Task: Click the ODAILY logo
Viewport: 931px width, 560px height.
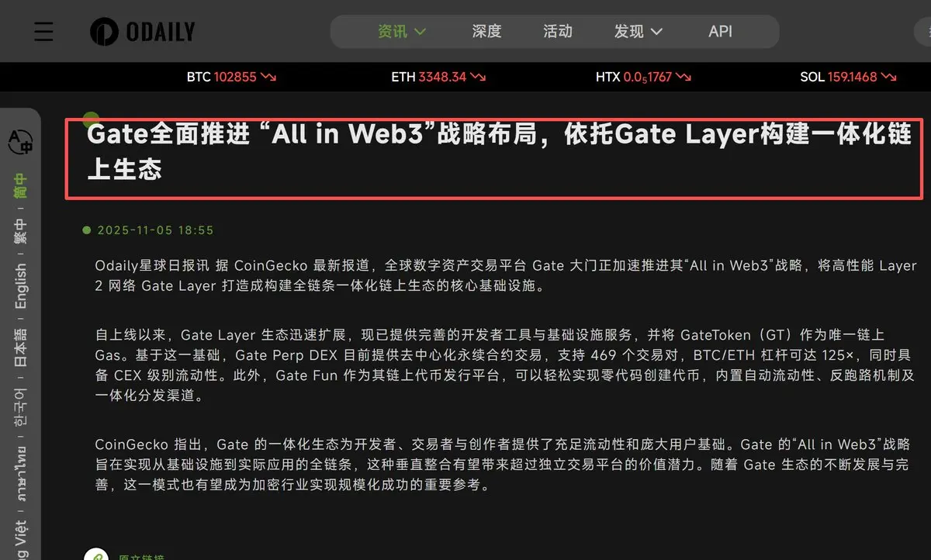Action: (142, 32)
